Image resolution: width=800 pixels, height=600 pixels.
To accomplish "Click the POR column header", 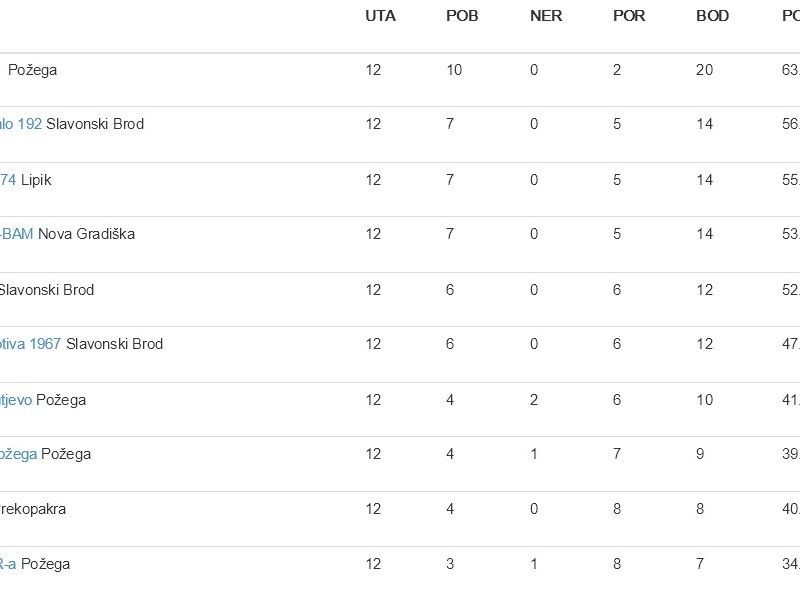I will [629, 16].
